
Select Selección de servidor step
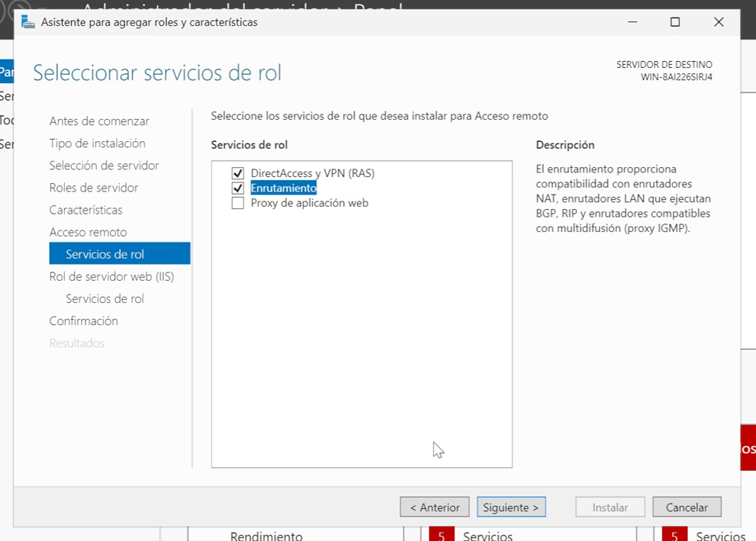[x=104, y=166]
